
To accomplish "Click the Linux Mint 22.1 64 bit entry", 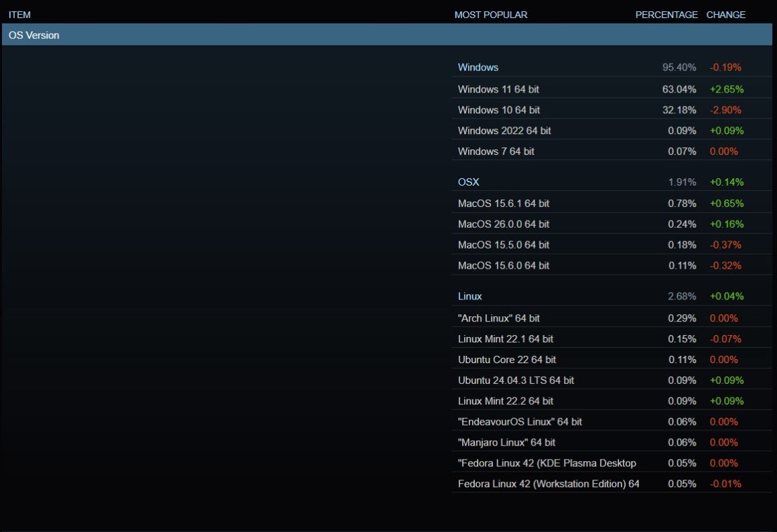I will click(x=505, y=339).
